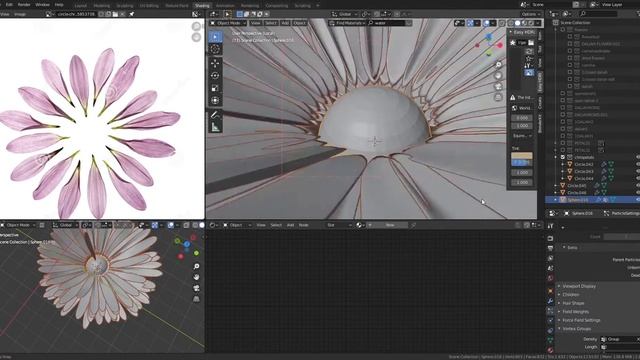Toggle checkbox of checked collection above Circle.042

pos(563,157)
